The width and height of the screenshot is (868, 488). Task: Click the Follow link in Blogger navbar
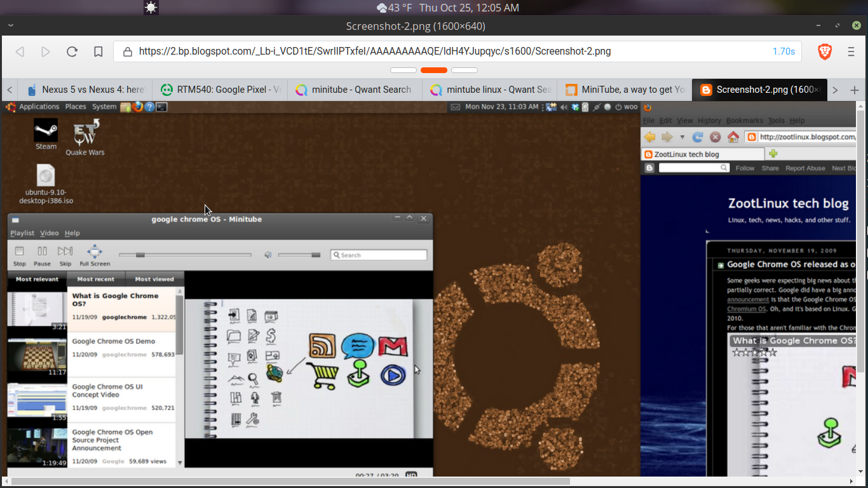745,168
